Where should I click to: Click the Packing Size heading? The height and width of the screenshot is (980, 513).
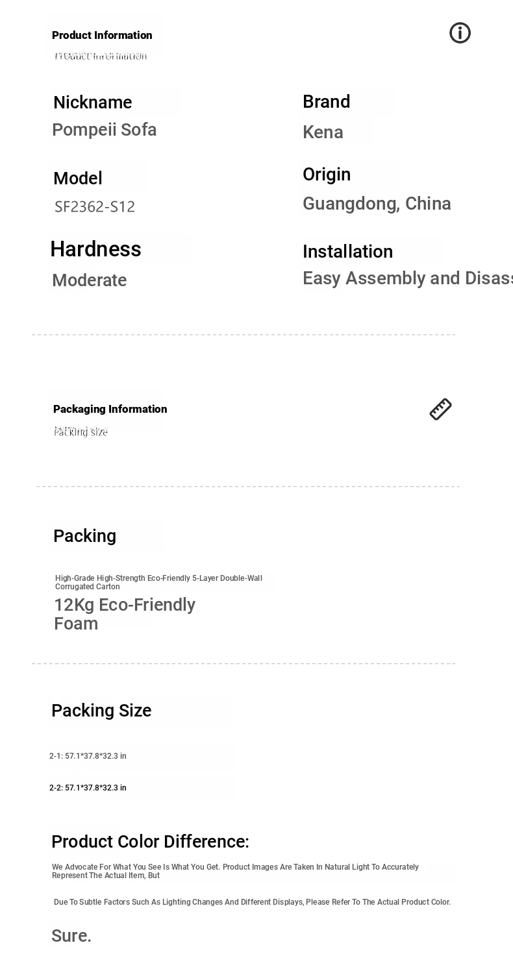[x=101, y=711]
